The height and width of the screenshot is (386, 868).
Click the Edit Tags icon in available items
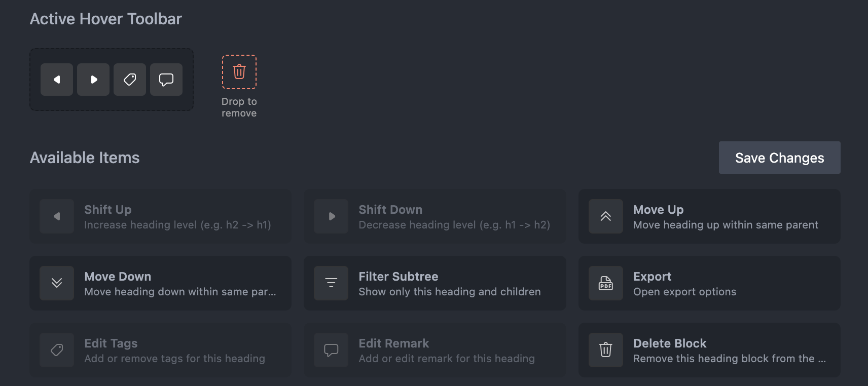coord(57,350)
